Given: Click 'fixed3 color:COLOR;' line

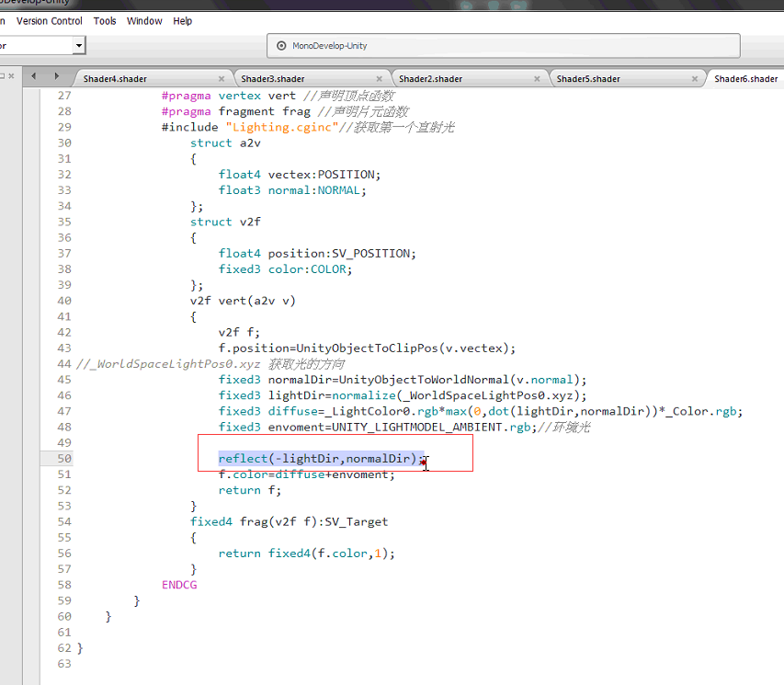Looking at the screenshot, I should [x=286, y=269].
